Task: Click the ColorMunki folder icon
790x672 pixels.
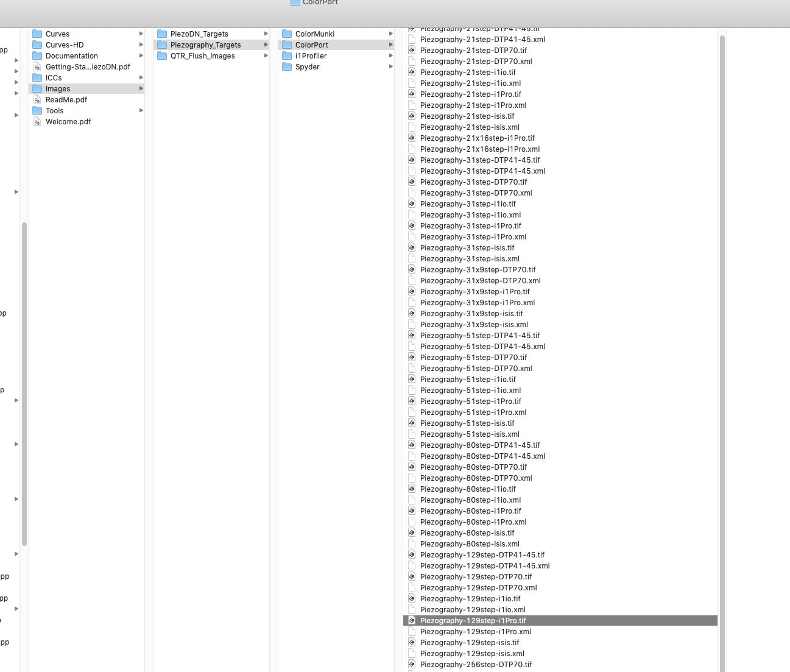Action: 287,34
